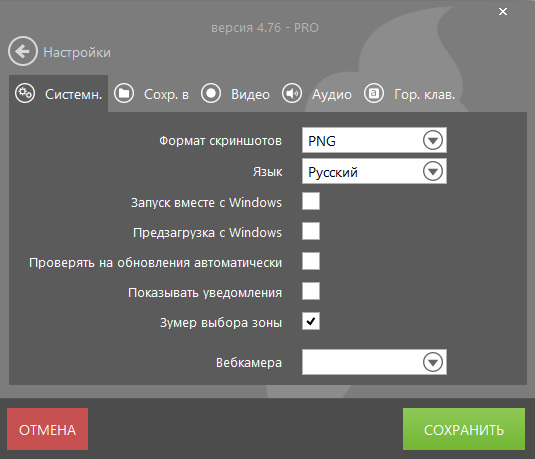Click the Показывать уведомления label
535x459 pixels.
click(205, 292)
